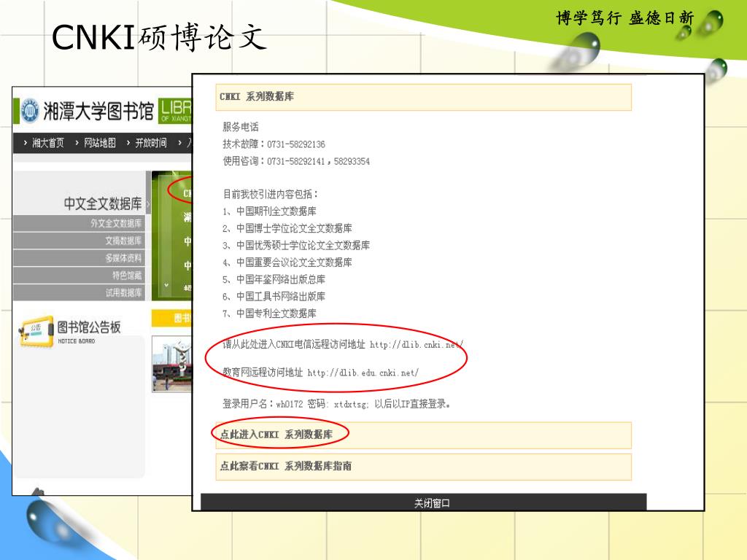Select 试用数据库 sidebar category
Viewport: 747px width, 560px height.
[79, 292]
